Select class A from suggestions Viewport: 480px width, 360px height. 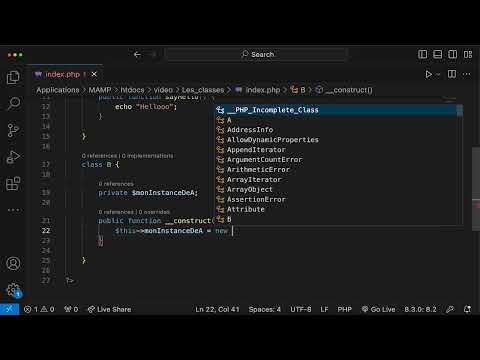coord(336,120)
